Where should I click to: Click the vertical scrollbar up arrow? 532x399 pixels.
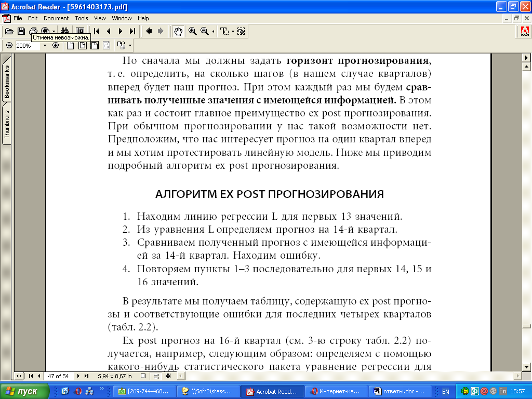click(x=526, y=66)
